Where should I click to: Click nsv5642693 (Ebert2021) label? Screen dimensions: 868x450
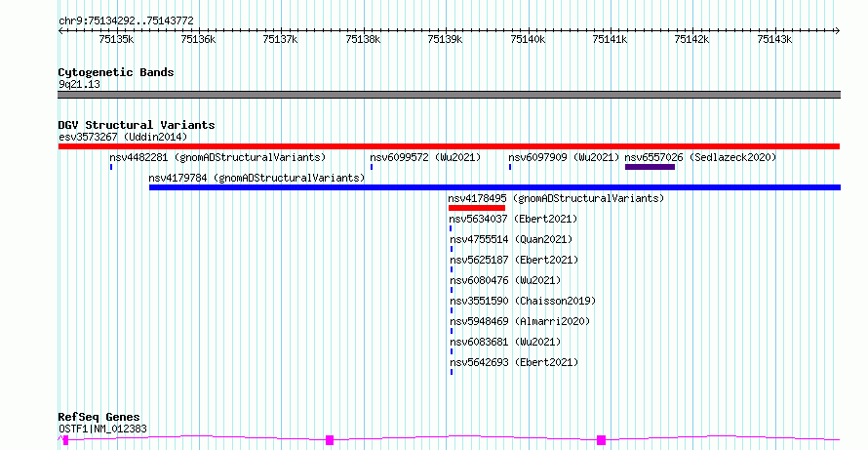(x=514, y=362)
